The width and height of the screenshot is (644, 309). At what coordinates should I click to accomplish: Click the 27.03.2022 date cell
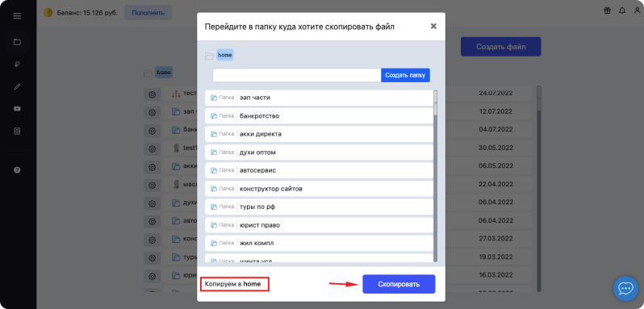tap(496, 239)
